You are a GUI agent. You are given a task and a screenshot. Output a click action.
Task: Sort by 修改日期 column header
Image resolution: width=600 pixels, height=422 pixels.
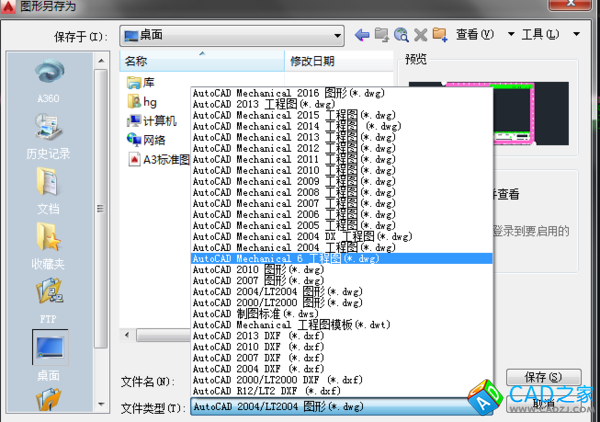click(339, 61)
